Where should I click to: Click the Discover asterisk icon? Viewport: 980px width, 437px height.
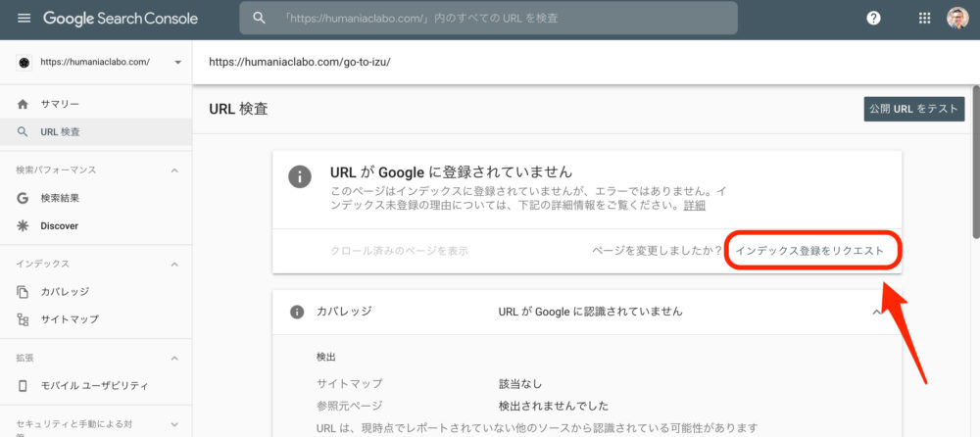point(24,225)
